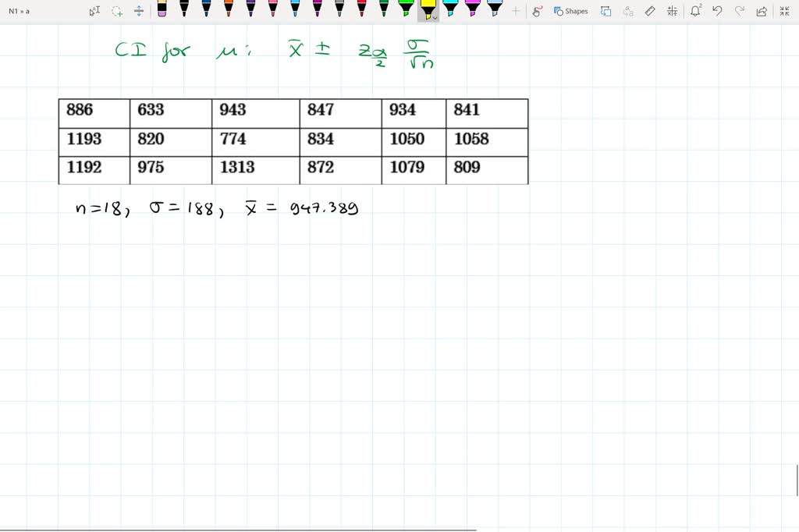
Task: Select the pink pen
Action: [272, 9]
